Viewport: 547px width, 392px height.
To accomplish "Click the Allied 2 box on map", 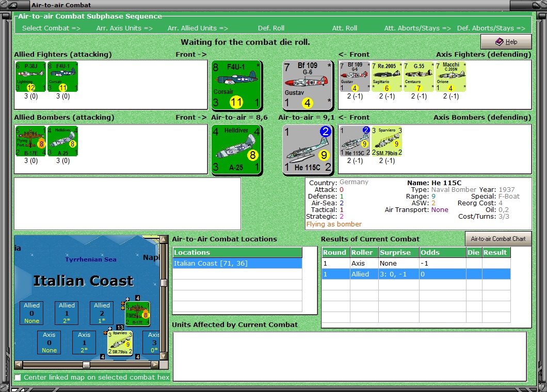I will coord(102,313).
